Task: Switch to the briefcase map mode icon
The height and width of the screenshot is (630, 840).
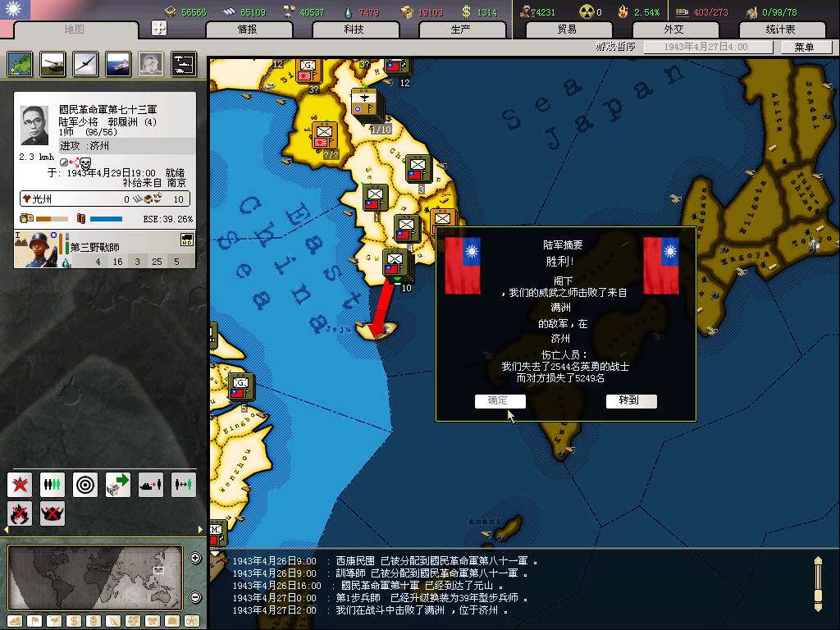Action: pyautogui.click(x=172, y=622)
